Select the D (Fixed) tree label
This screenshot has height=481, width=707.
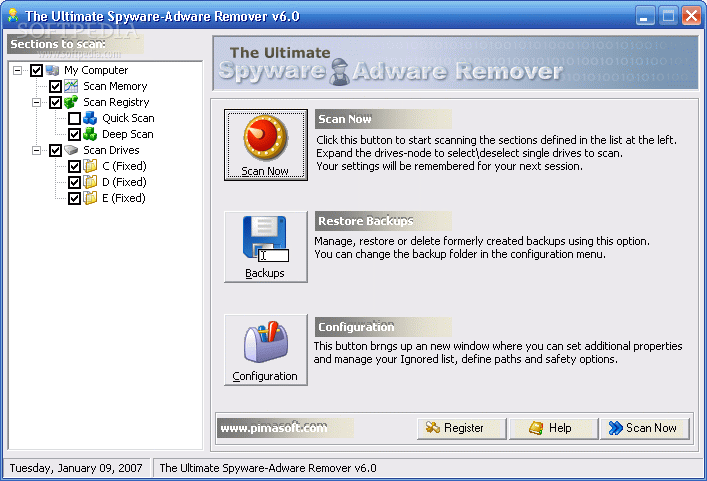coord(124,182)
